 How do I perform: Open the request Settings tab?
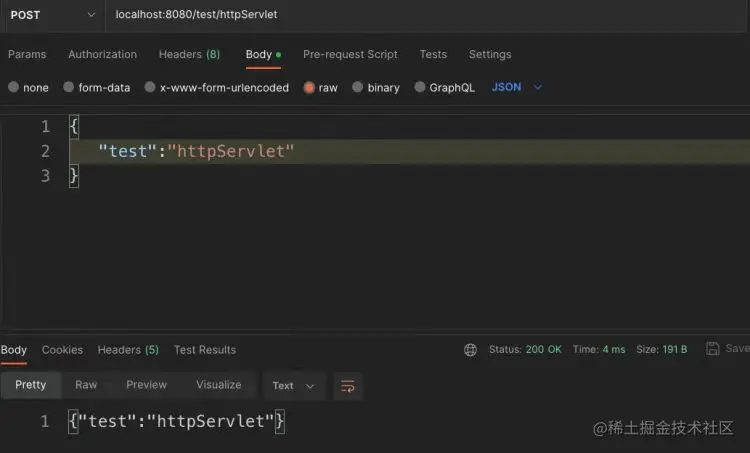[490, 55]
